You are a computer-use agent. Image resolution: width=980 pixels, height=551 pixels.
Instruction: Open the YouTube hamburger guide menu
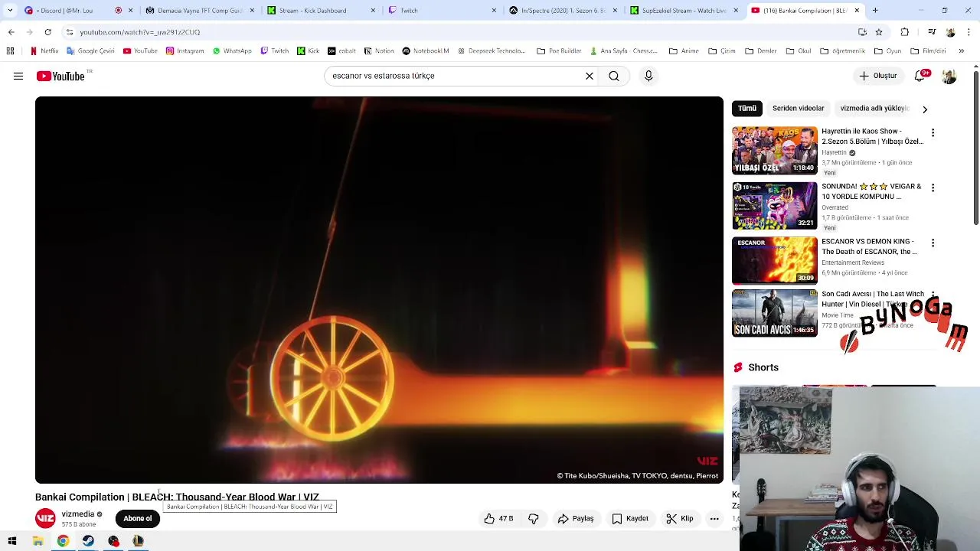pyautogui.click(x=18, y=76)
